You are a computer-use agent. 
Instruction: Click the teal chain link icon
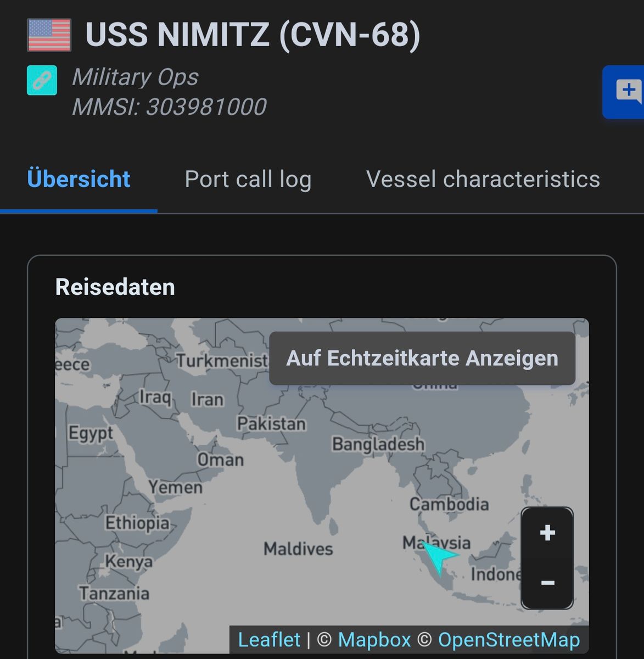click(x=42, y=80)
